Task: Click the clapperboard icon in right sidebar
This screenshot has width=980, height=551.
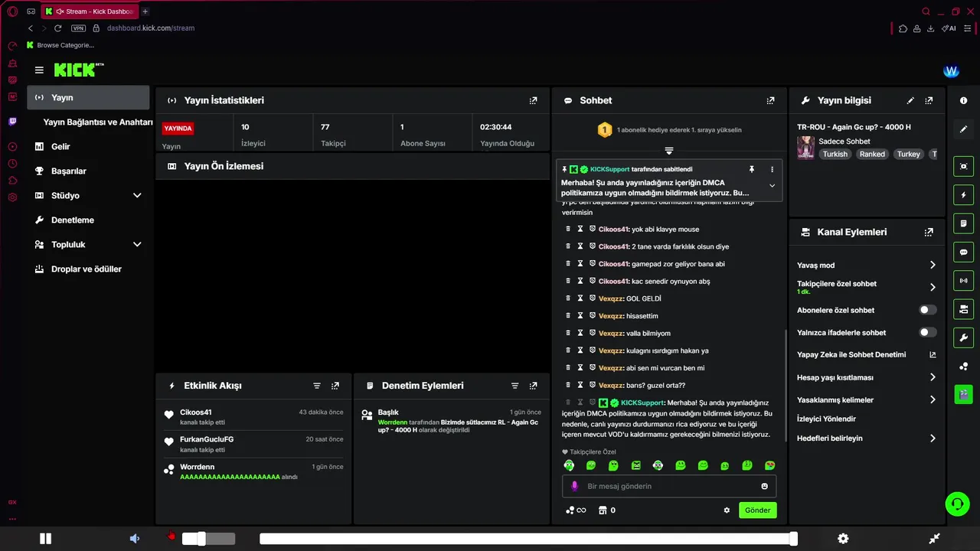Action: coord(963,395)
